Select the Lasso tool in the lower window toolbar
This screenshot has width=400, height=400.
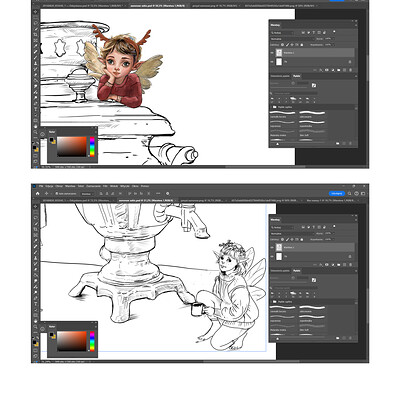[36, 218]
